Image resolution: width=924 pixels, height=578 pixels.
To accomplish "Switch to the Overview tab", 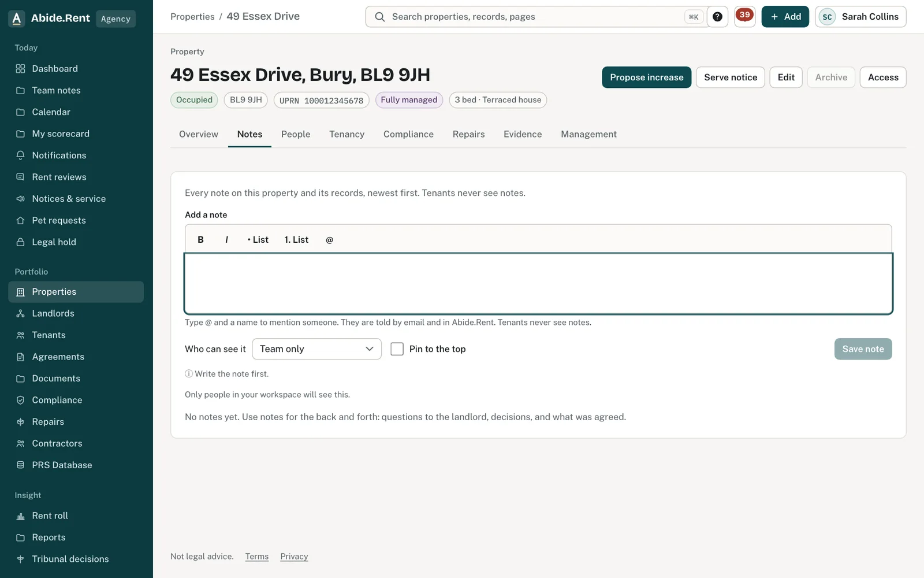I will pyautogui.click(x=199, y=134).
